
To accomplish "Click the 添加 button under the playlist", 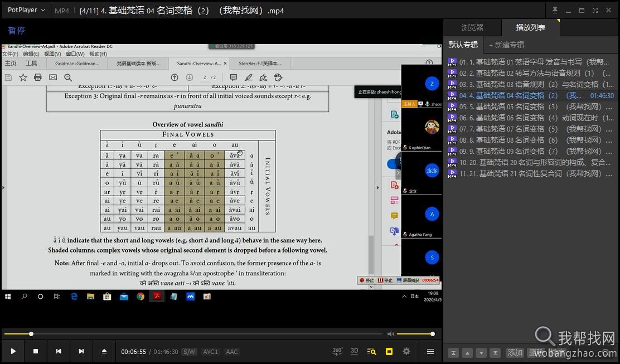I will [x=515, y=352].
